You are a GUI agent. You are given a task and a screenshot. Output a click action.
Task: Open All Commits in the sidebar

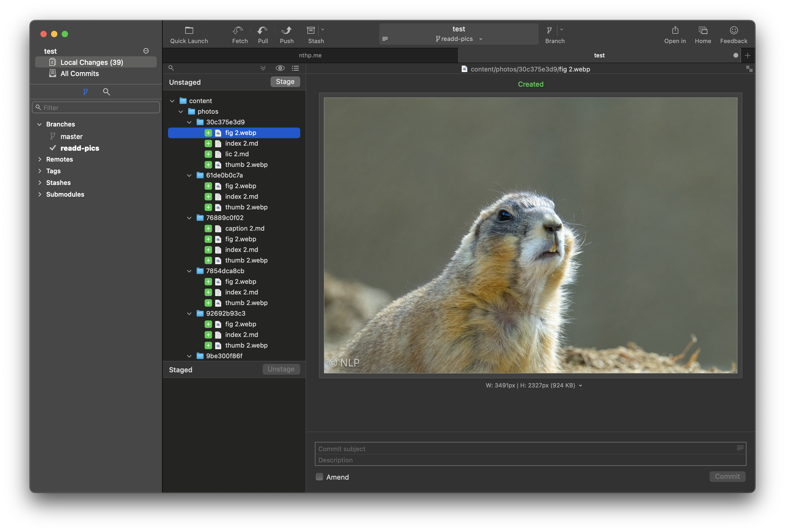(79, 74)
